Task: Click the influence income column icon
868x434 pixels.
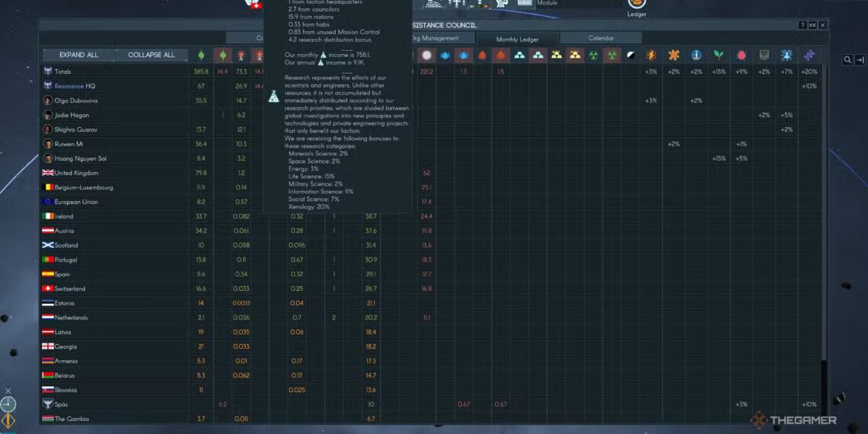Action: [241, 55]
